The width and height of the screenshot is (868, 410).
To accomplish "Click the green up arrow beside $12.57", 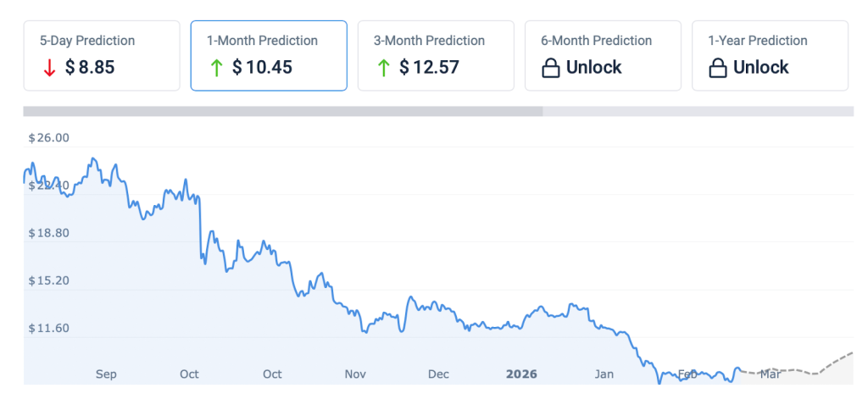I will click(383, 68).
